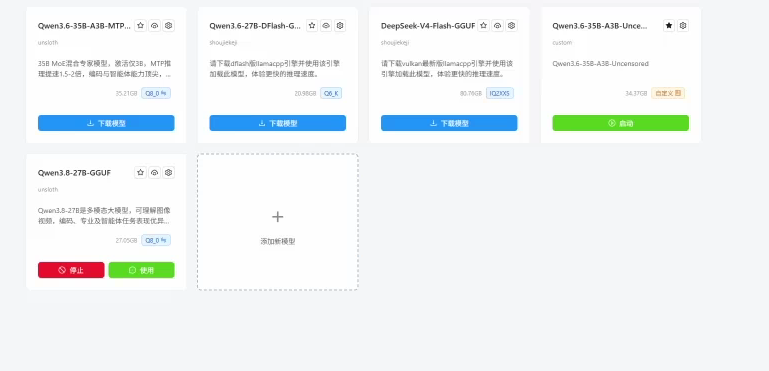Click the 35.21GB size value
Image resolution: width=769 pixels, height=371 pixels.
(x=127, y=93)
